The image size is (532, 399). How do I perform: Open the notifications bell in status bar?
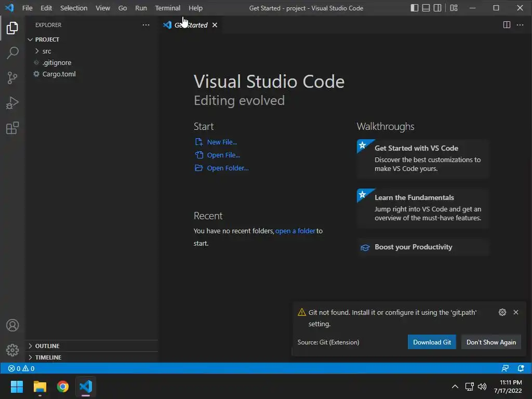[x=521, y=368]
